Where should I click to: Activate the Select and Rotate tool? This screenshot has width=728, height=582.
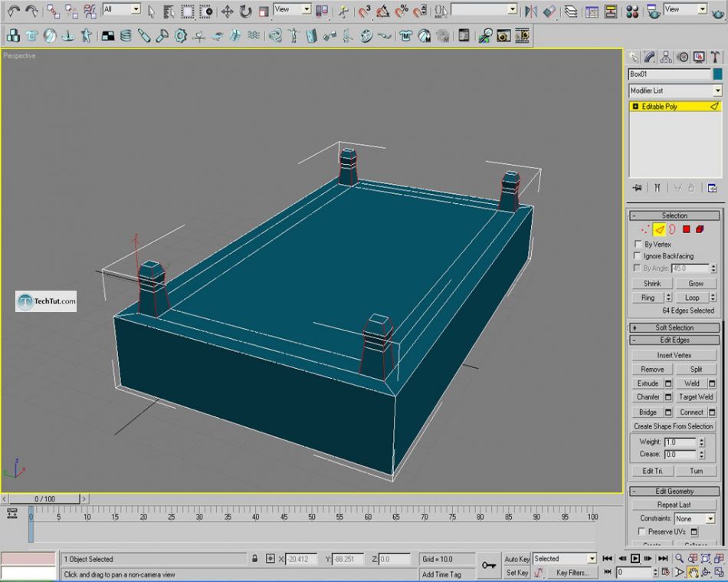tap(246, 12)
